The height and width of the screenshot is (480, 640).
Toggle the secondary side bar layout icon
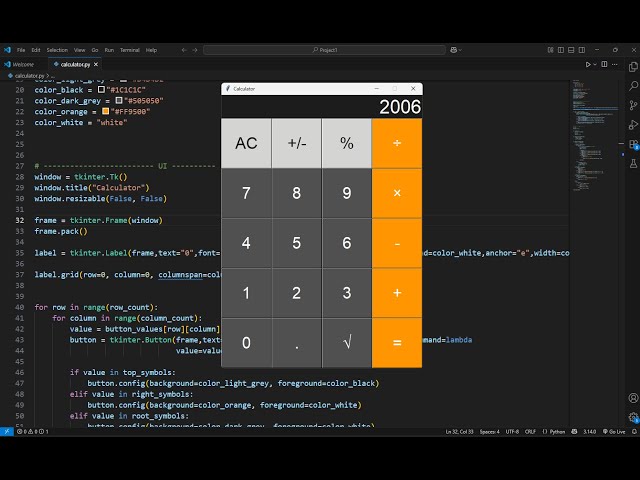(x=582, y=50)
